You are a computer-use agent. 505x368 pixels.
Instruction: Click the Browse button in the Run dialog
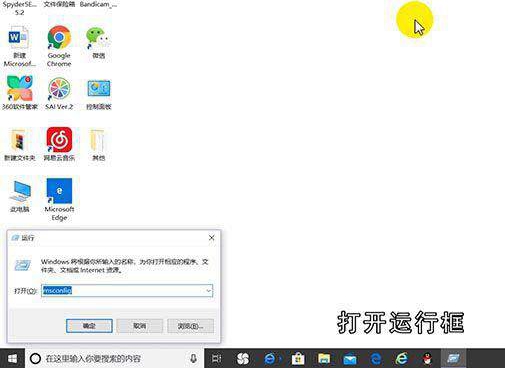[x=190, y=326]
